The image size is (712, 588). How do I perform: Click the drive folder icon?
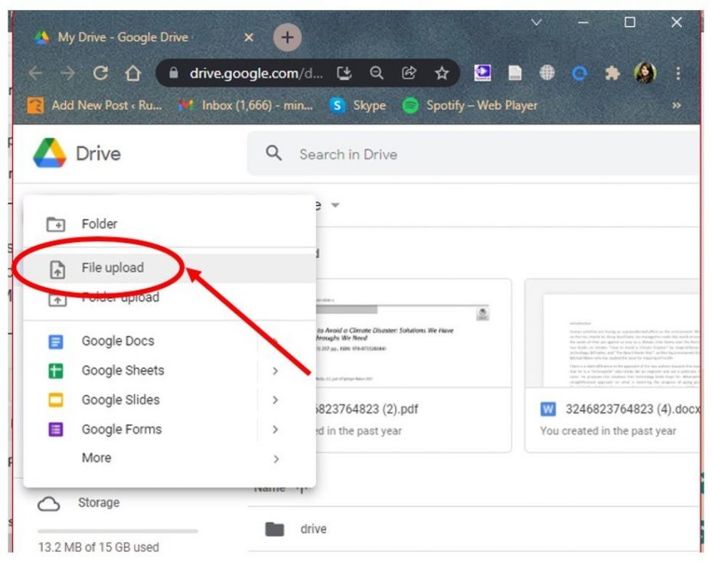point(275,529)
